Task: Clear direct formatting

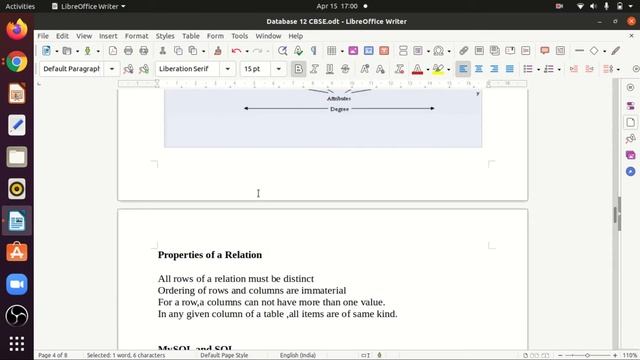Action: [x=399, y=69]
